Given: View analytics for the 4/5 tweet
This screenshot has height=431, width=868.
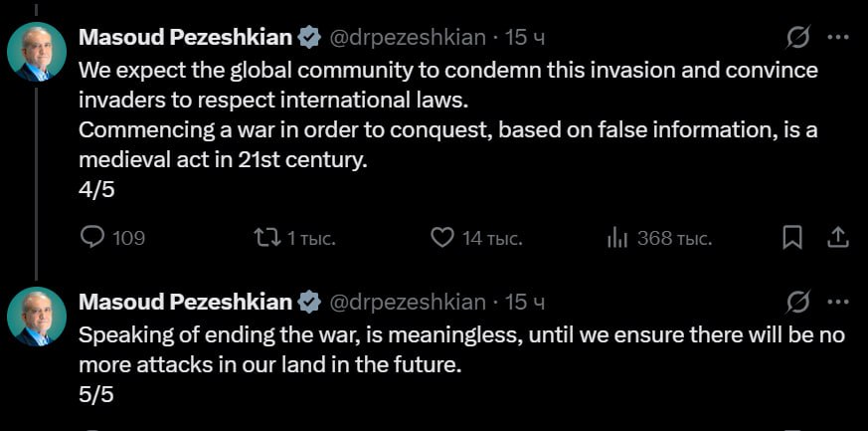Looking at the screenshot, I should [x=617, y=238].
